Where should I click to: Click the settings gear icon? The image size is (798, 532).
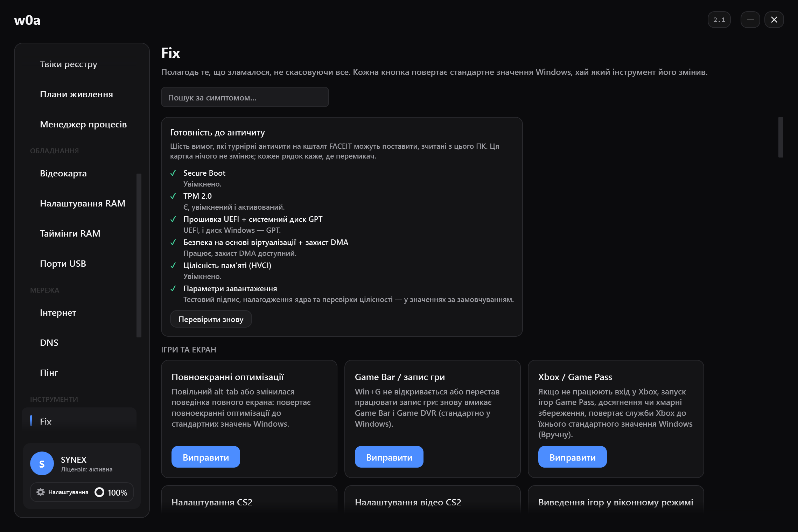tap(41, 492)
